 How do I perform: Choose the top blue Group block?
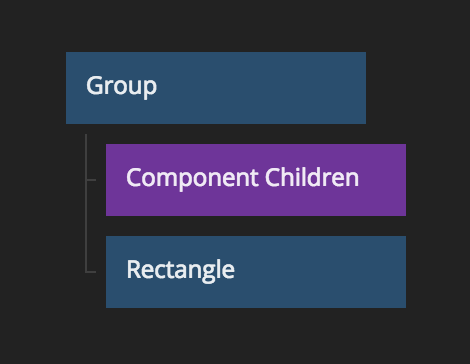click(x=216, y=88)
